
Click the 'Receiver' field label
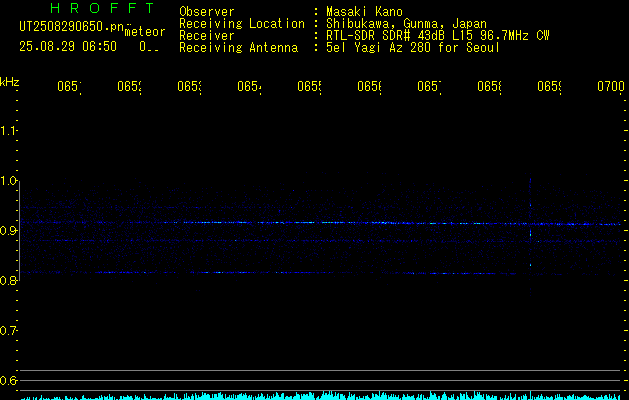point(207,36)
